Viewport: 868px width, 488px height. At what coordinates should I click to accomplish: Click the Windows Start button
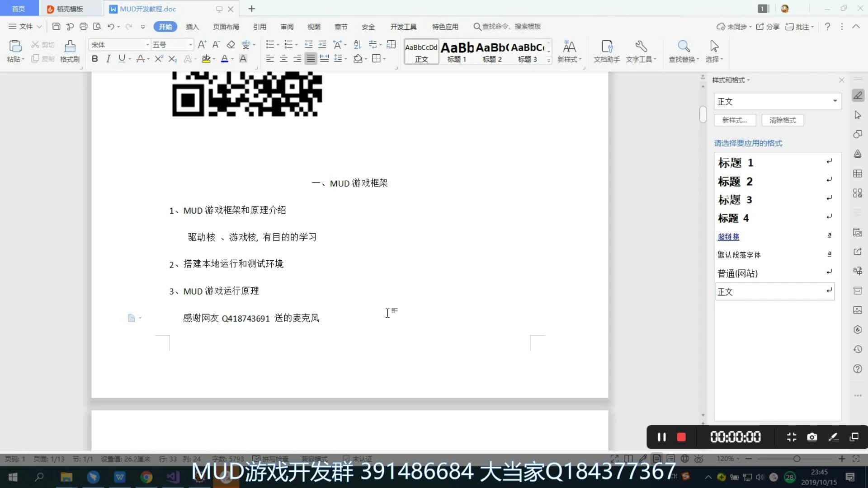pyautogui.click(x=13, y=477)
